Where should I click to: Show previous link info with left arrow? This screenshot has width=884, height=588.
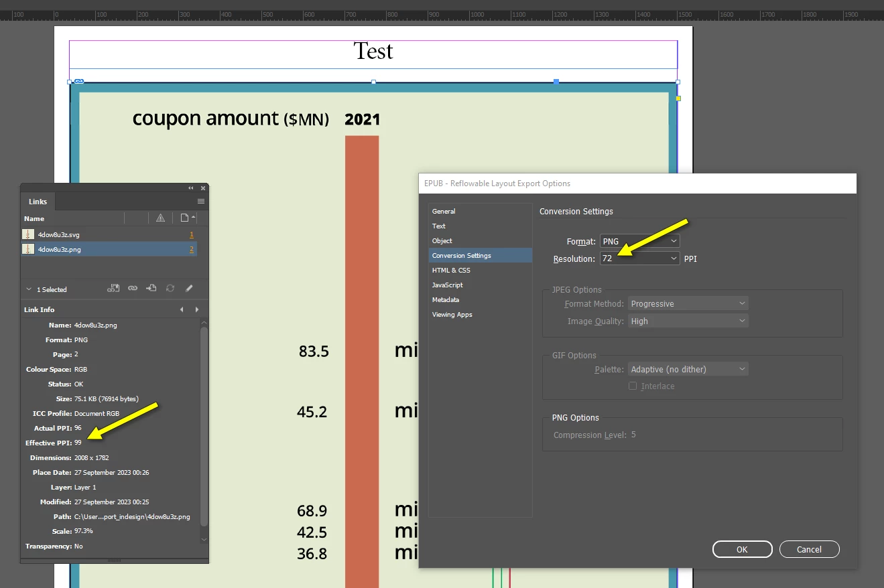click(x=182, y=309)
